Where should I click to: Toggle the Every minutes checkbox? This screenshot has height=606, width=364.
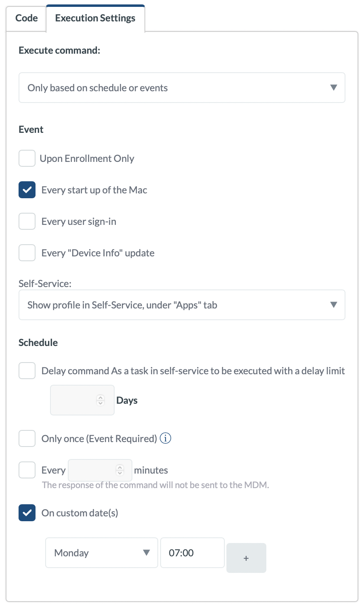tap(27, 470)
